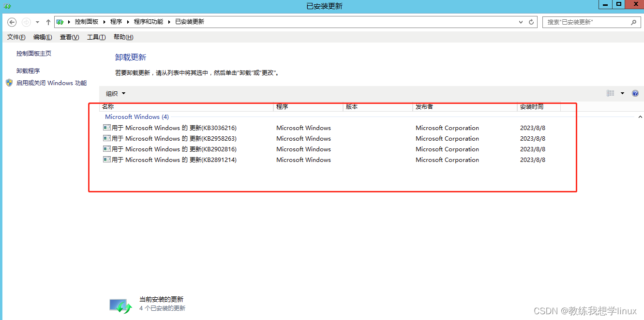644x320 pixels.
Task: Click Microsoft Windows program cell for KB2958263
Action: 304,139
